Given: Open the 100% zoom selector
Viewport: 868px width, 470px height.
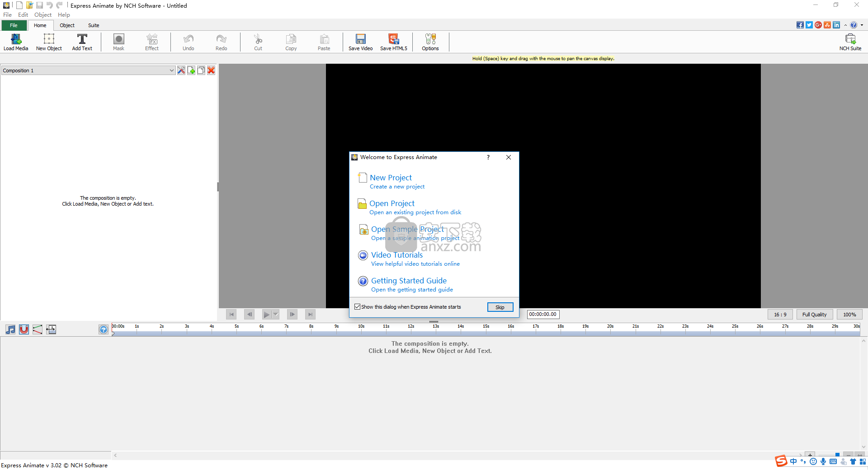Looking at the screenshot, I should click(849, 315).
